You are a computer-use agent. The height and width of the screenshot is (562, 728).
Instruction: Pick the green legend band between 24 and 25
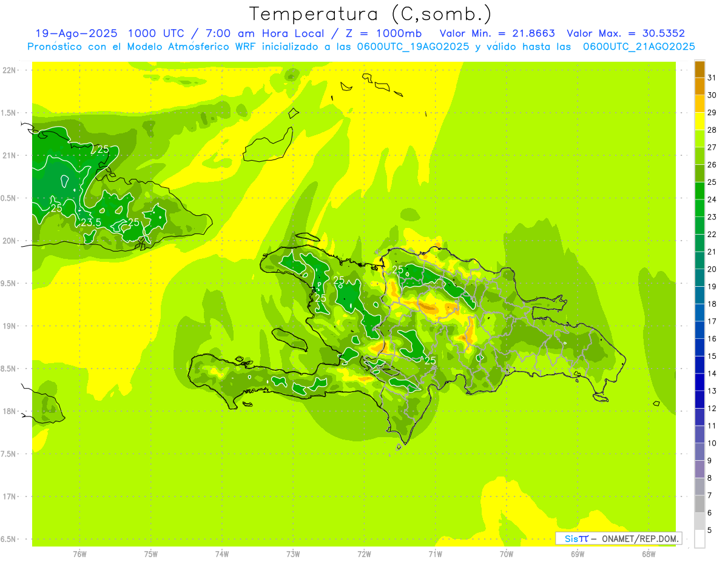click(x=699, y=190)
